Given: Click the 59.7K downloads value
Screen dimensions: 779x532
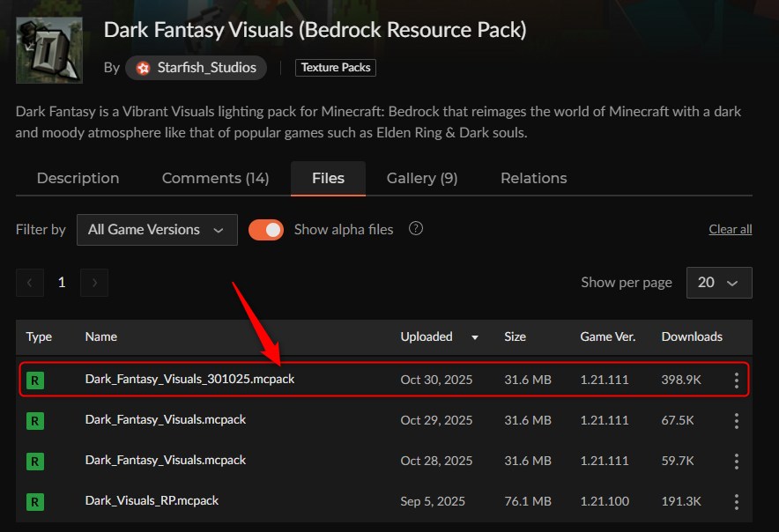Looking at the screenshot, I should point(677,461).
